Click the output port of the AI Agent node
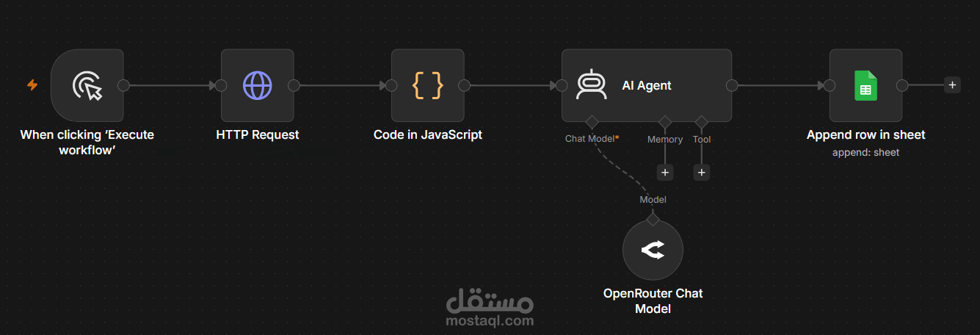The width and height of the screenshot is (980, 335). tap(732, 85)
